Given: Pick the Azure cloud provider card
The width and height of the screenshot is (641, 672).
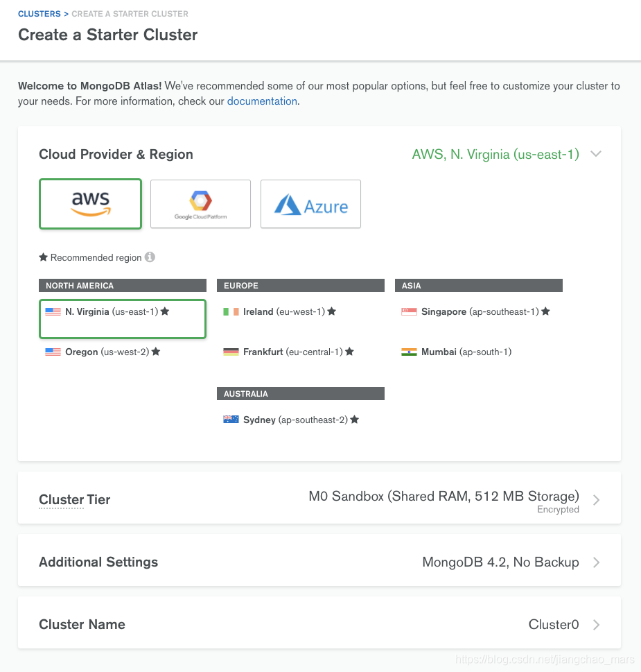Looking at the screenshot, I should [311, 204].
